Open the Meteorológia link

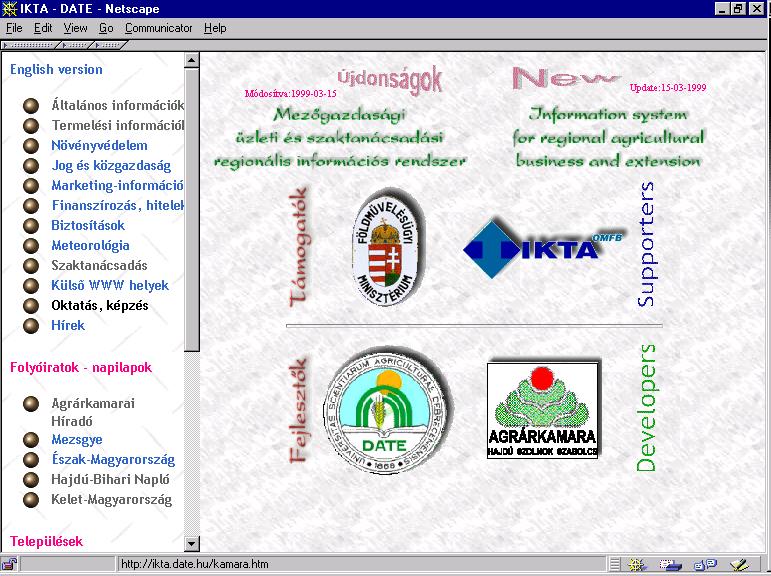[90, 245]
